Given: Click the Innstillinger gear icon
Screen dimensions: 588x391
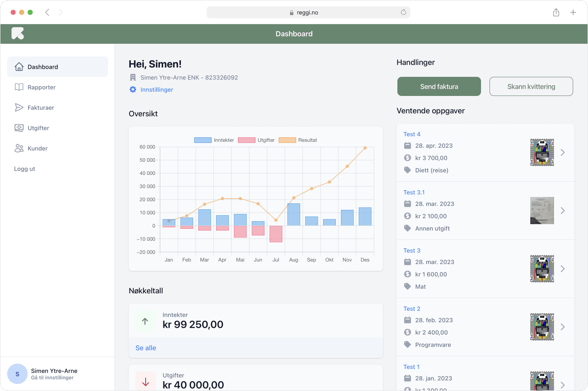Looking at the screenshot, I should (133, 90).
